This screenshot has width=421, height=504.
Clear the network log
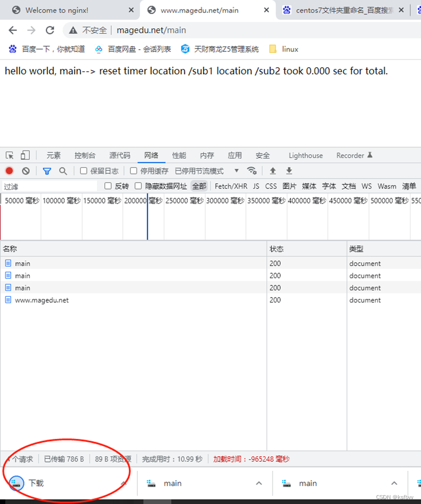[x=26, y=171]
